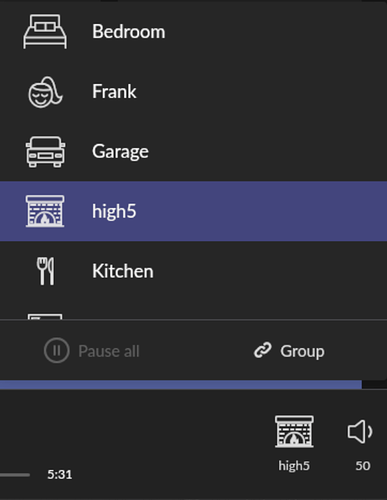This screenshot has width=387, height=500.
Task: Click the Garage car icon
Action: tap(45, 152)
